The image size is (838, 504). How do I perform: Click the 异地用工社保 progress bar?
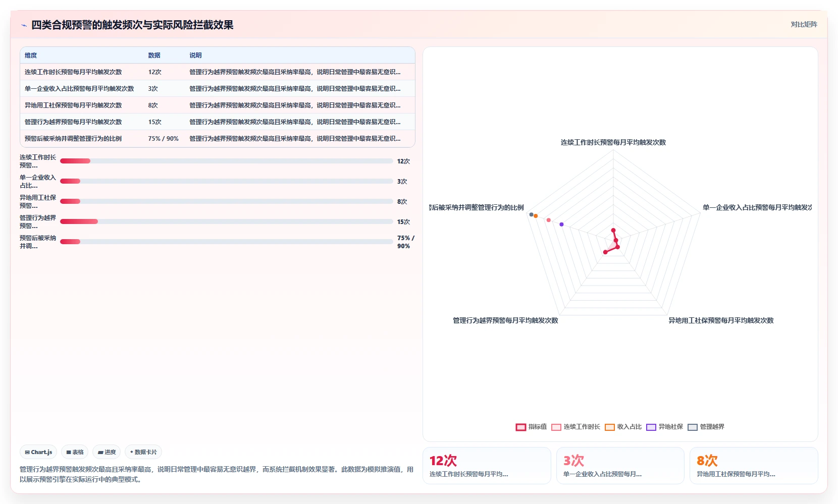point(226,201)
